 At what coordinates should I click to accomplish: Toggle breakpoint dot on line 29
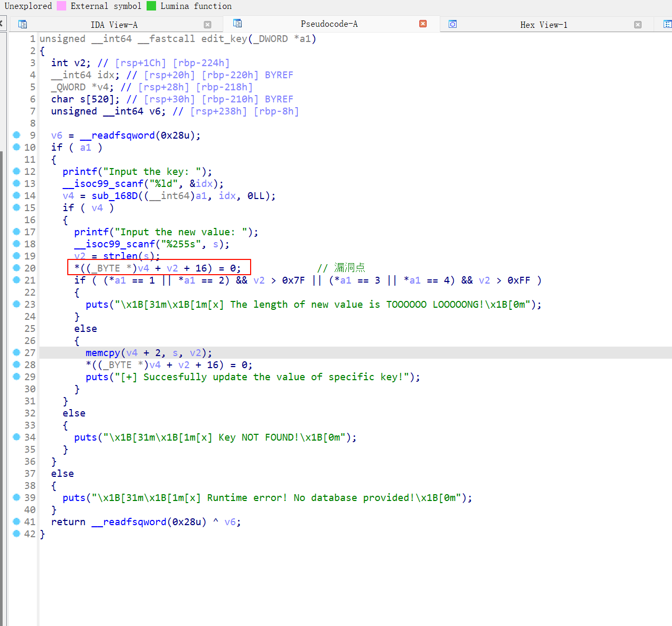point(16,377)
